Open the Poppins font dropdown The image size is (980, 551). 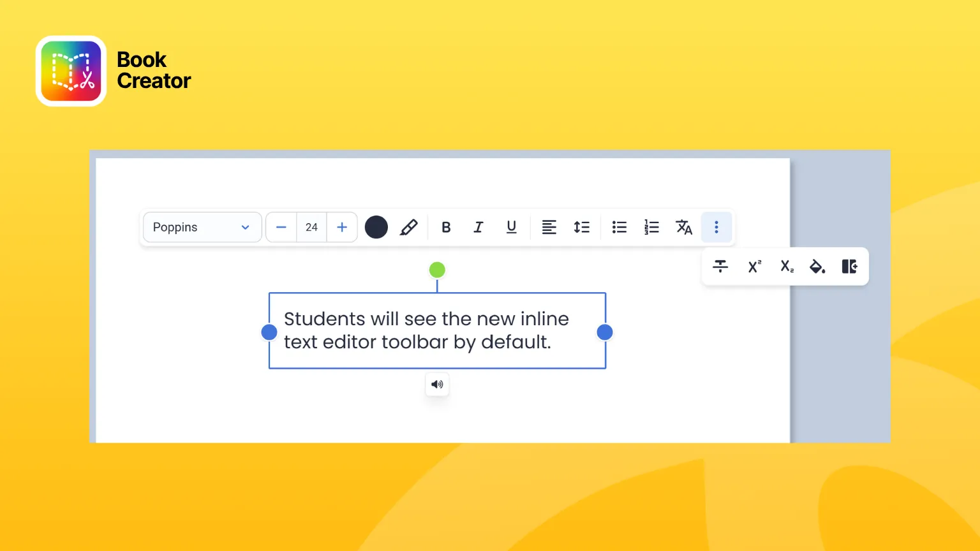click(x=202, y=227)
